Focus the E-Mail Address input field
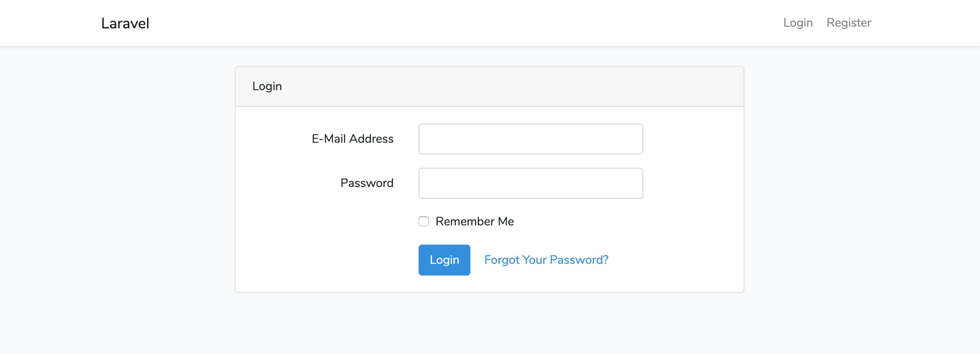Viewport: 980px width, 354px height. 531,139
